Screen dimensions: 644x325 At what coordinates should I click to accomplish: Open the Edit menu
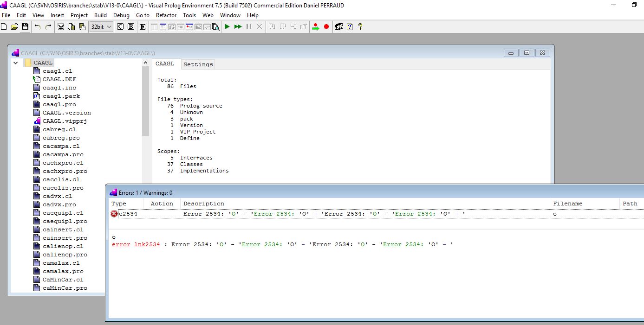21,15
